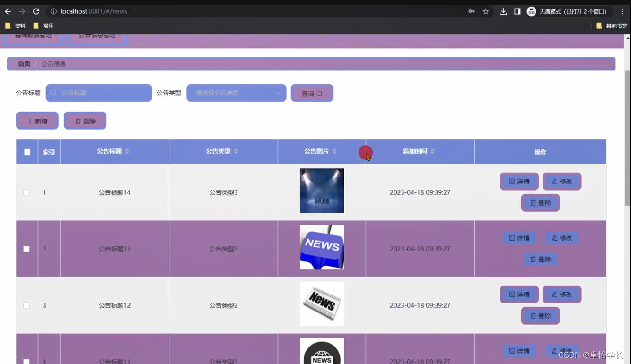This screenshot has width=631, height=364.
Task: Click 修改 for 公告标题14
Action: 562,182
